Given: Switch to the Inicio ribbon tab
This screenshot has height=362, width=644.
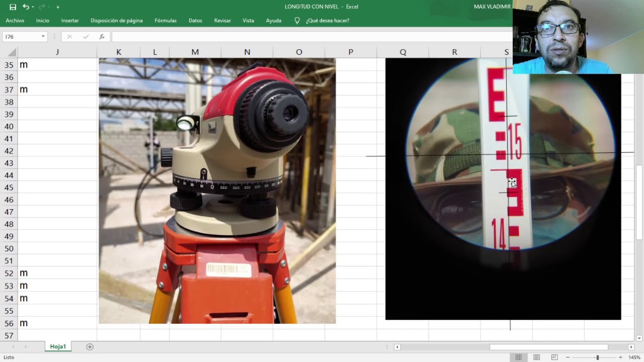Looking at the screenshot, I should pos(43,21).
